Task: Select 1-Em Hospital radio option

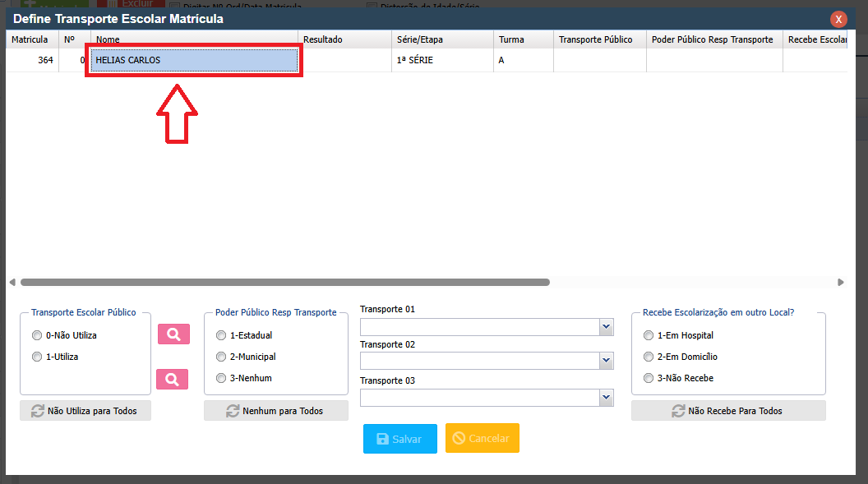Action: (x=649, y=335)
